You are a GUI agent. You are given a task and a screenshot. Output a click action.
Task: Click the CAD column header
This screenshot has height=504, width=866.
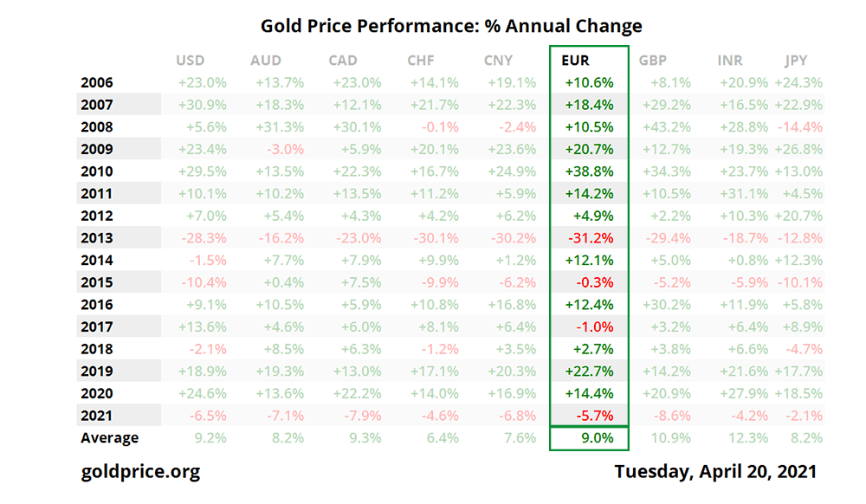[344, 61]
